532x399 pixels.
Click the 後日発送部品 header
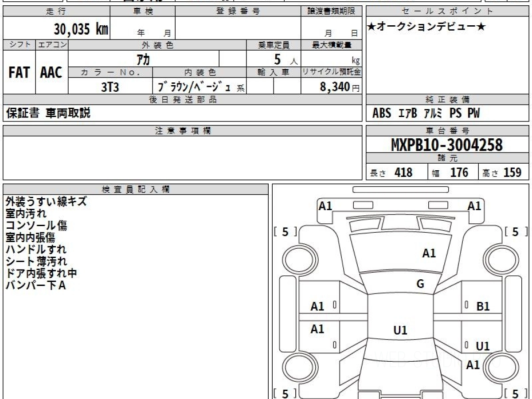[183, 100]
